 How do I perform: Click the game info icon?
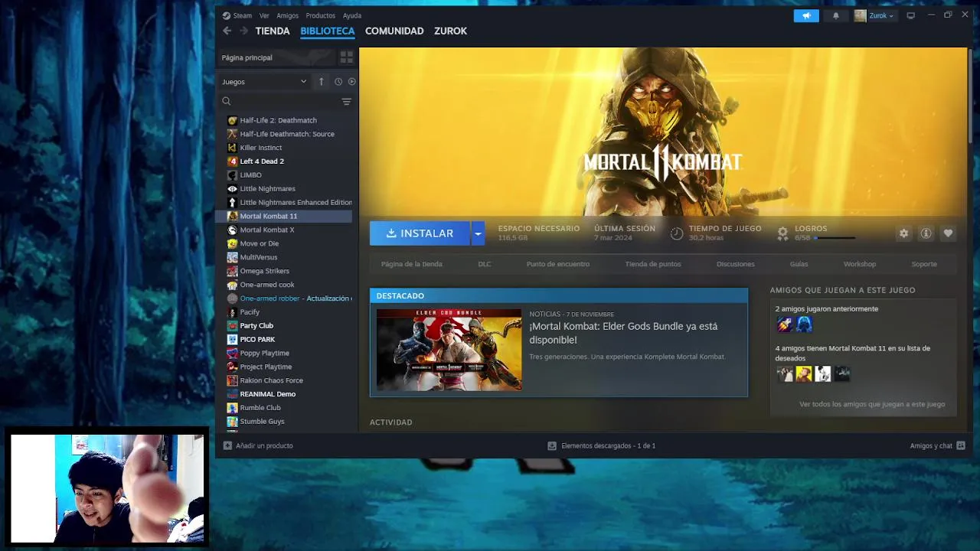[x=926, y=233]
